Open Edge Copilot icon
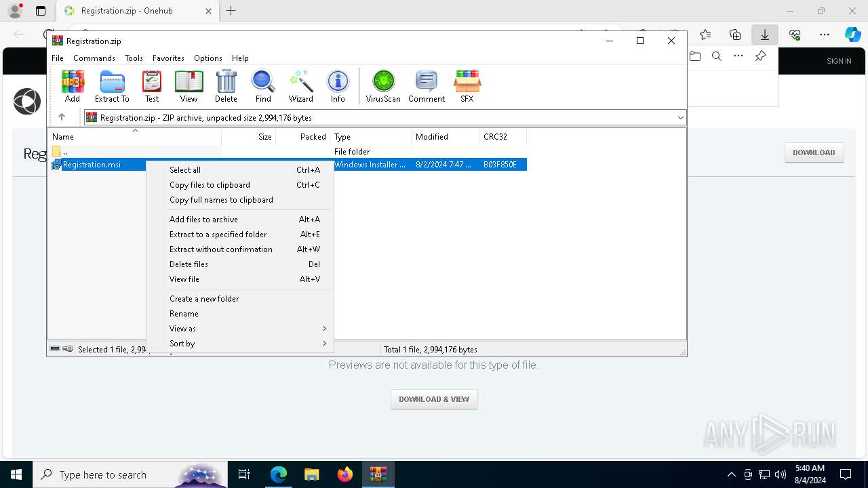 pos(852,35)
